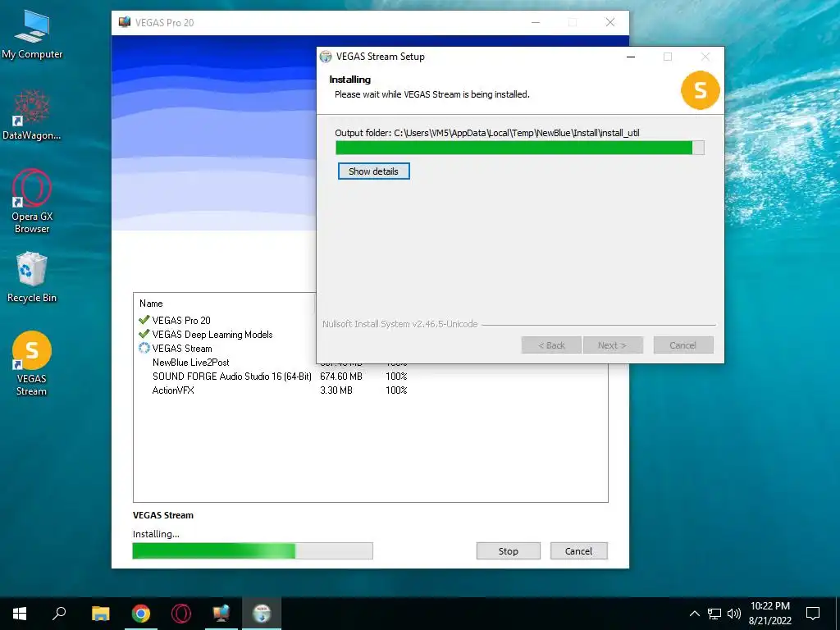Open the My Computer desktop icon
The width and height of the screenshot is (840, 630).
click(32, 34)
